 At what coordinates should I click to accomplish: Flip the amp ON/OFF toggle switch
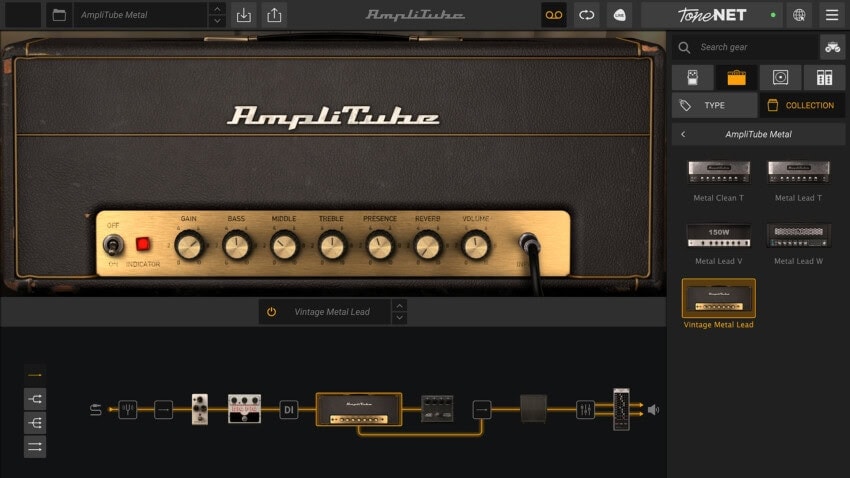click(113, 246)
